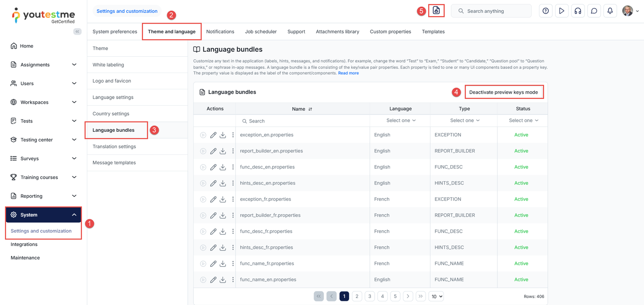
Task: Download the report_builder_en.properties bundle
Action: pos(223,151)
